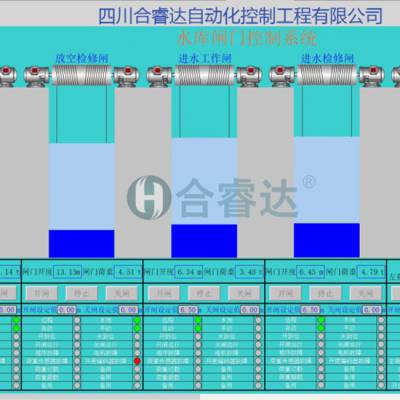Click the grey 本地 lamp in 进水检修闸 panel
This screenshot has height=400, width=400.
381,320
